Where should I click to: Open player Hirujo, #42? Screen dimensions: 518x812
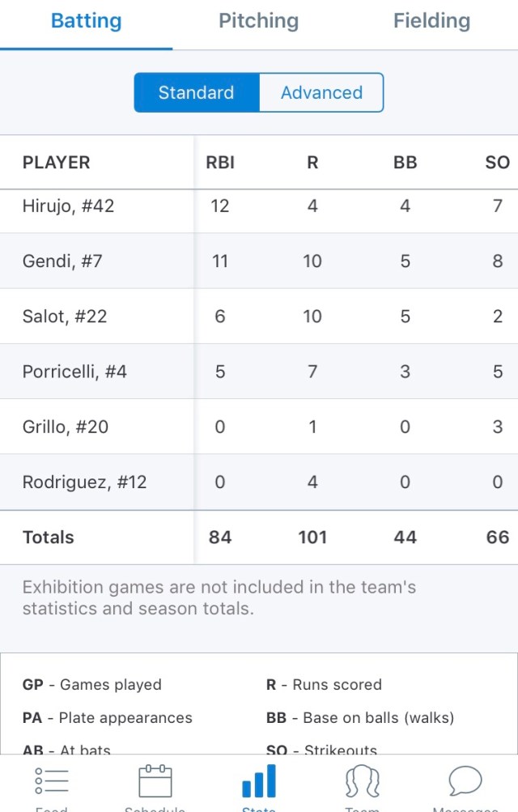[69, 206]
